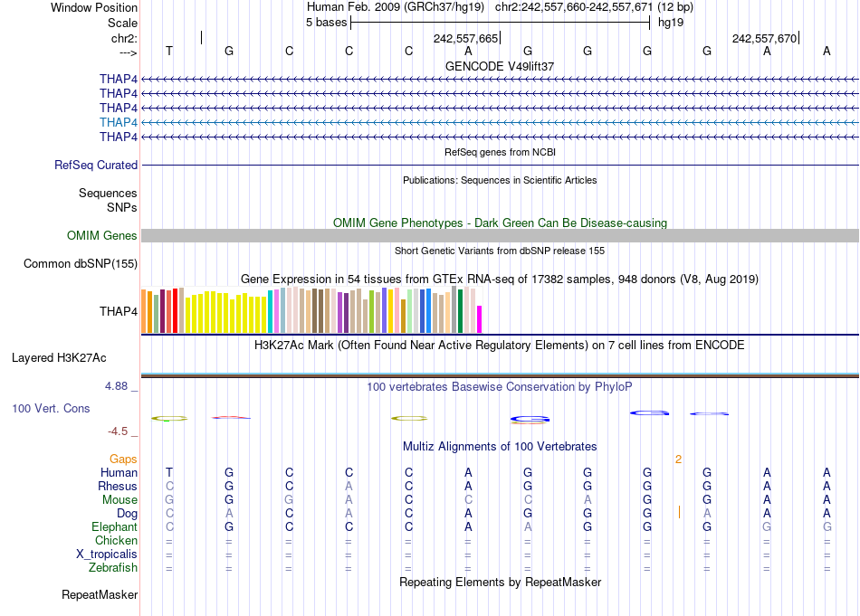The height and width of the screenshot is (616, 860).
Task: Click the orange gap count '2'
Action: point(678,460)
